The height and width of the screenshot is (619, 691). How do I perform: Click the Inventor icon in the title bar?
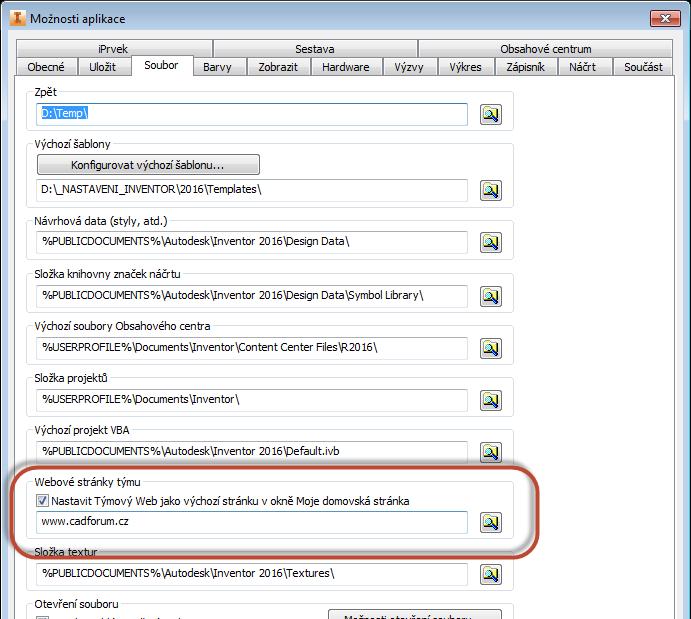click(x=17, y=19)
